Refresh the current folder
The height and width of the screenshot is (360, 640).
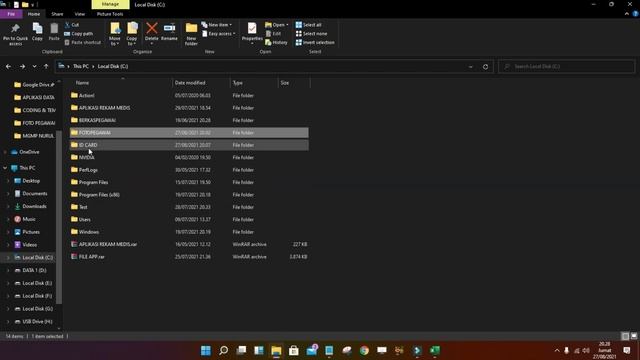(485, 67)
